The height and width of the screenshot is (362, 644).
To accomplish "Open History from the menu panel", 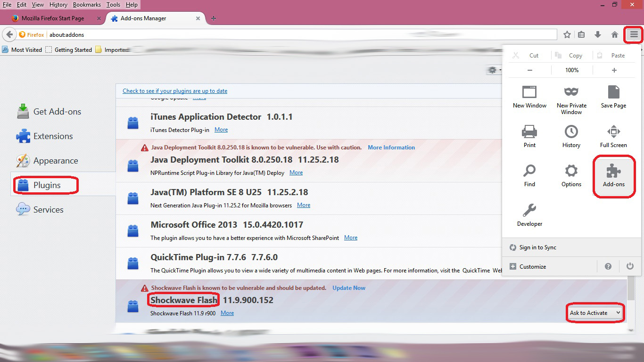I will click(x=571, y=136).
